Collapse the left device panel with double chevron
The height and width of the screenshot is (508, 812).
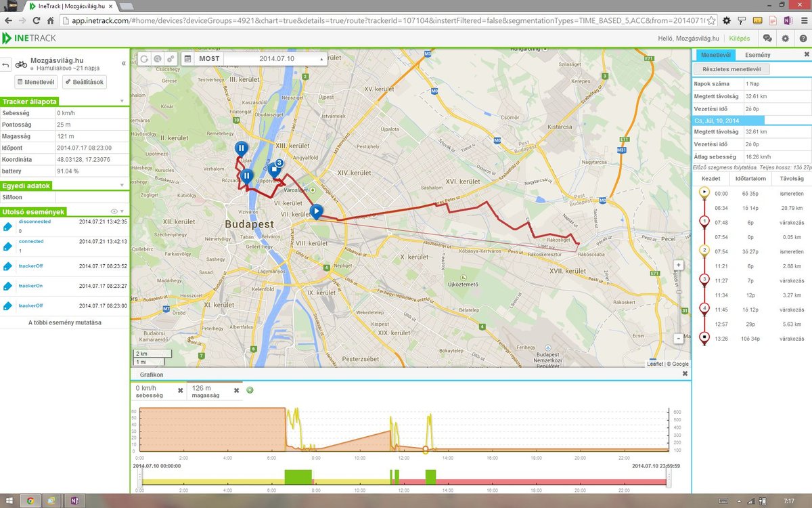click(x=123, y=63)
